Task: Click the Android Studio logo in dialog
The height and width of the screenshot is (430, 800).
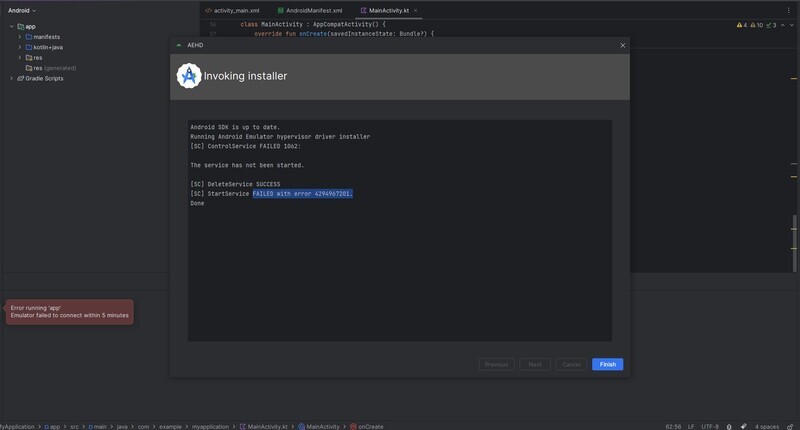Action: (189, 76)
